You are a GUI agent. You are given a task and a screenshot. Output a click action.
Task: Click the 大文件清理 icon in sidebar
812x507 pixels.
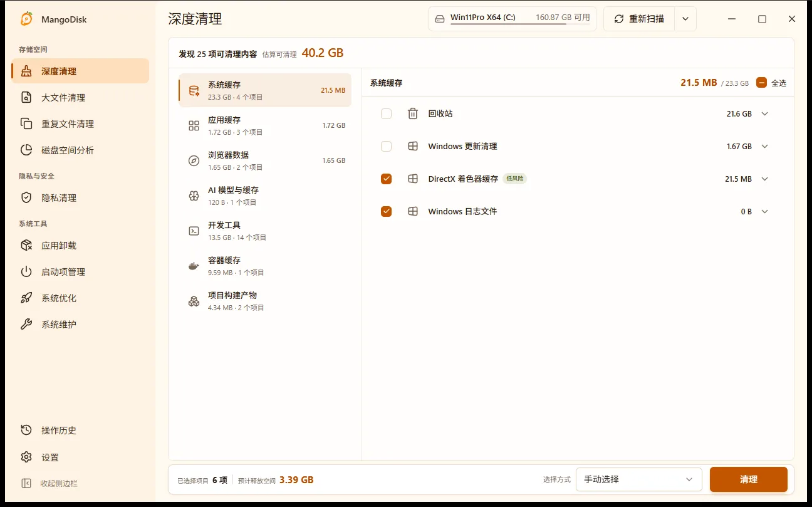coord(26,98)
